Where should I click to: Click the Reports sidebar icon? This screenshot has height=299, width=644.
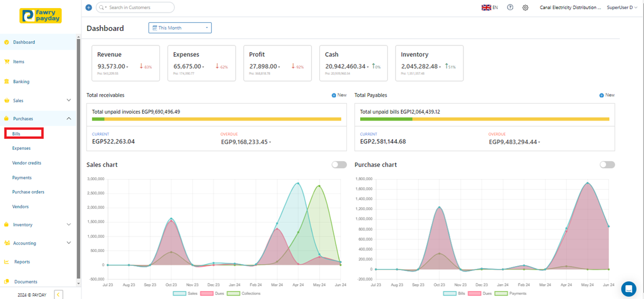(7, 262)
